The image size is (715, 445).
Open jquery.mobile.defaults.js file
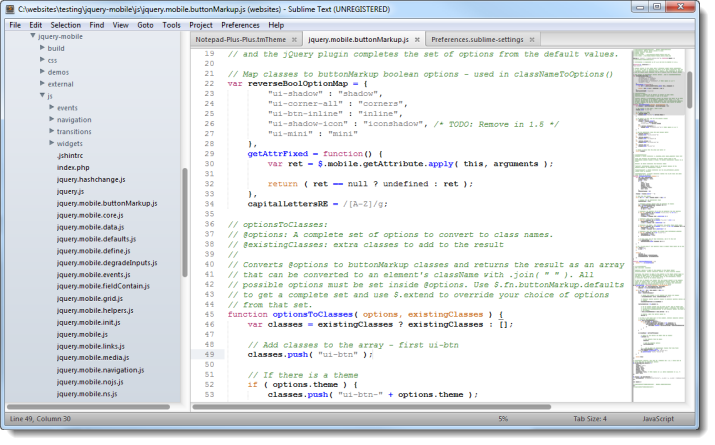click(x=96, y=239)
